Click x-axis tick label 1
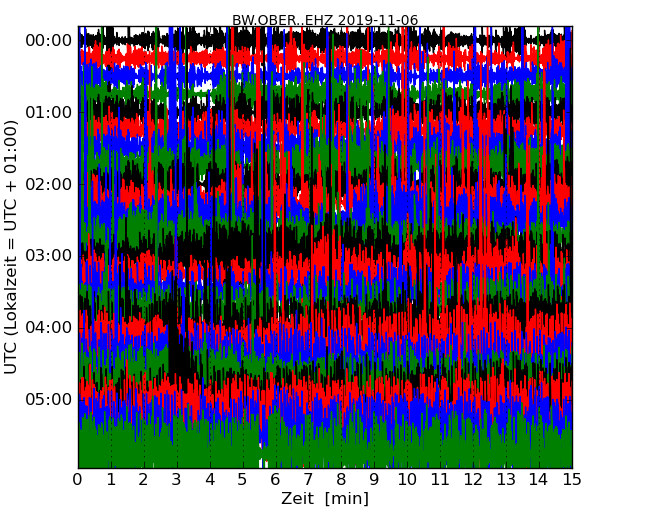Viewport: 650px width, 520px height. click(x=111, y=480)
